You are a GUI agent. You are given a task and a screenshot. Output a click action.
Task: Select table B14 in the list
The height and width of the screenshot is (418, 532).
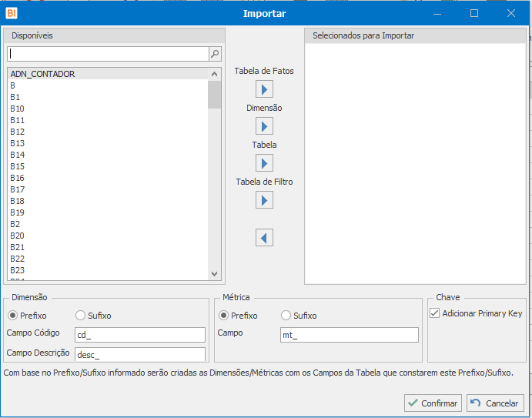[x=108, y=155]
